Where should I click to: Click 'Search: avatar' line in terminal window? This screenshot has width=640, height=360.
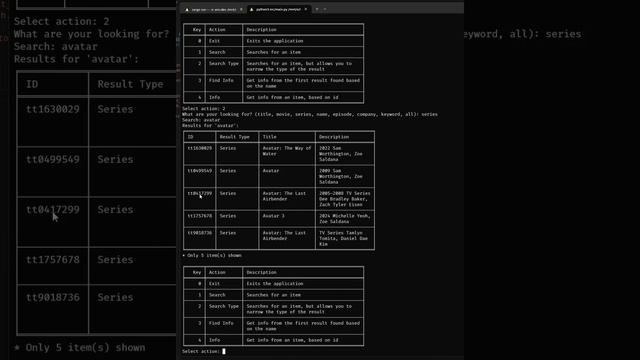(201, 120)
